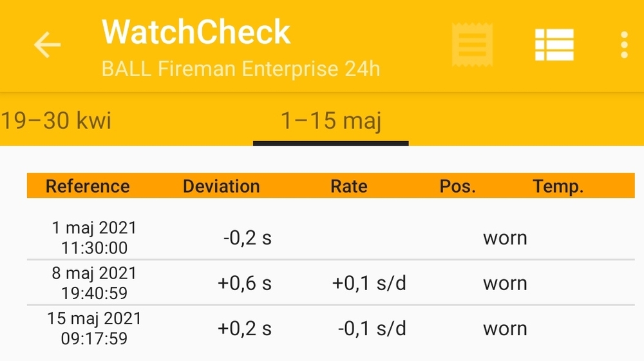Screen dimensions: 644x361
Task: Select the 1–15 maj tab
Action: (330, 121)
